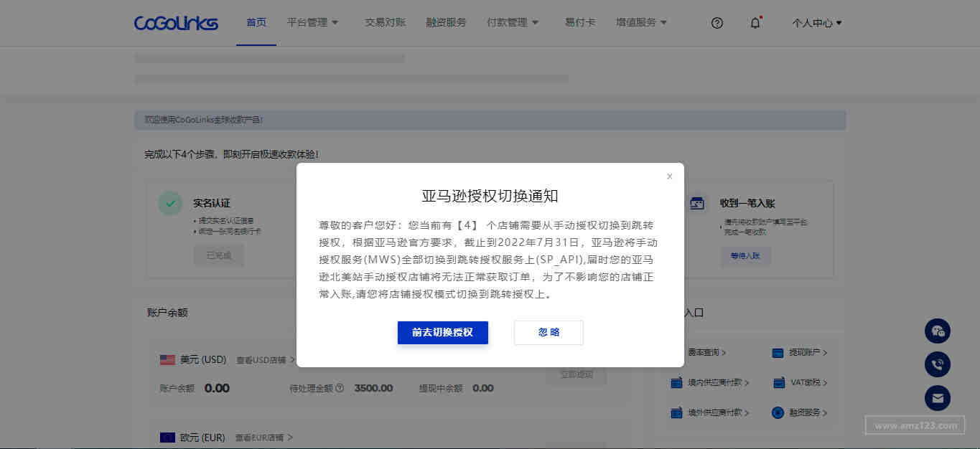Open the 费率查询 quick link
This screenshot has width=980, height=449.
pos(707,353)
